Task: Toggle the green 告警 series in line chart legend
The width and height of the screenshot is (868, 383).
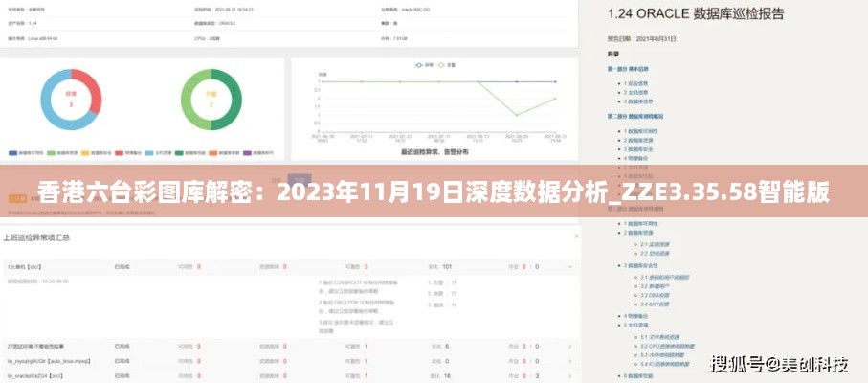Action: coord(446,65)
